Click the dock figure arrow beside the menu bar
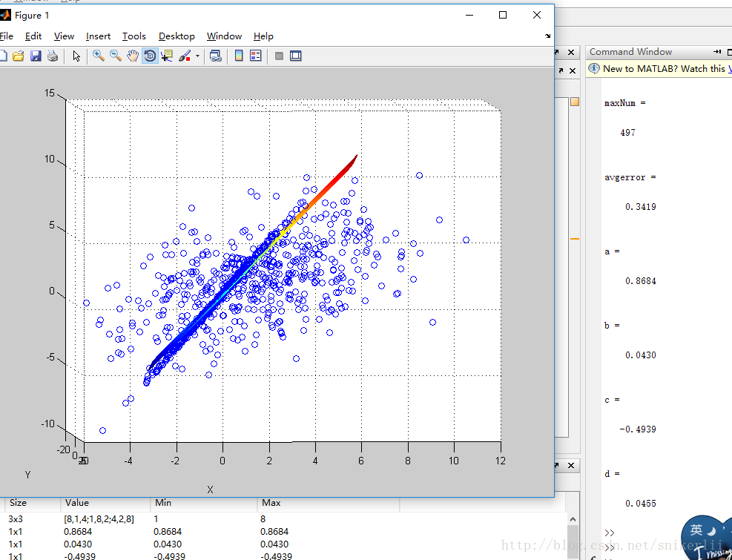 tap(547, 36)
